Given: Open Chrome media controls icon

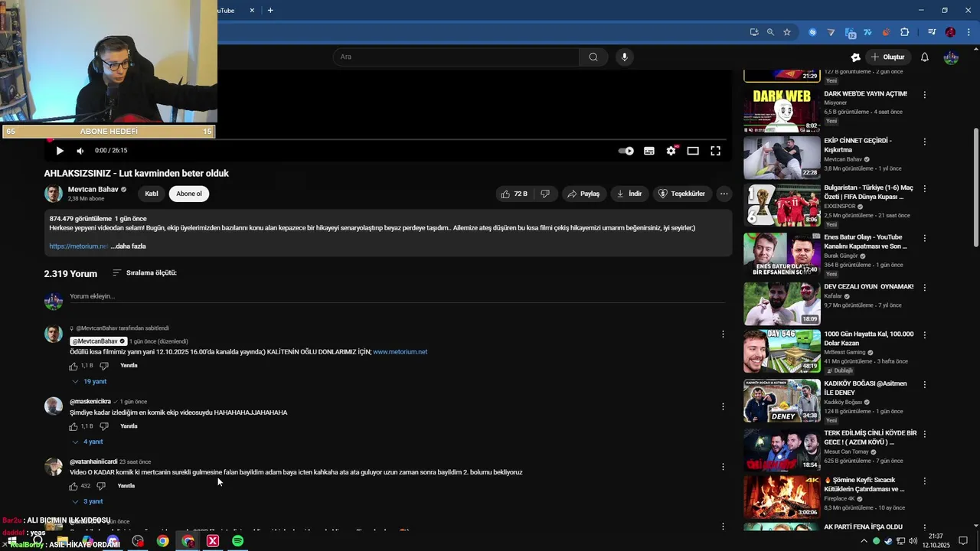Looking at the screenshot, I should [932, 32].
